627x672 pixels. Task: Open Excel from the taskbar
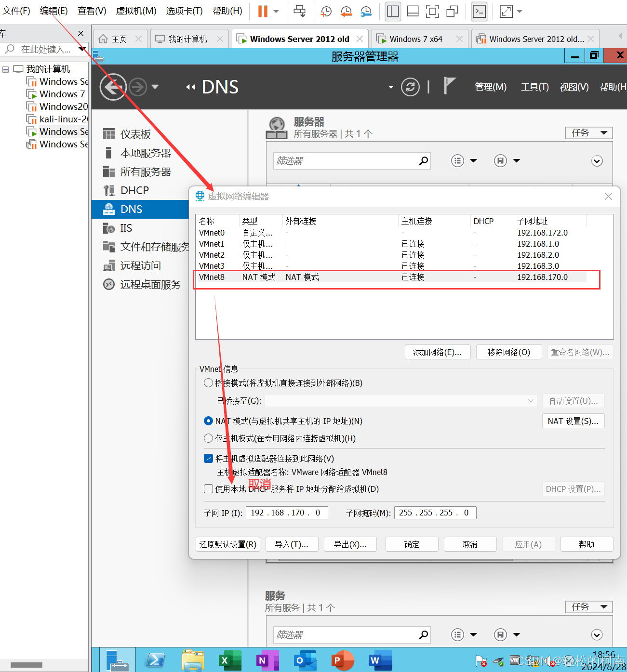coord(230,660)
